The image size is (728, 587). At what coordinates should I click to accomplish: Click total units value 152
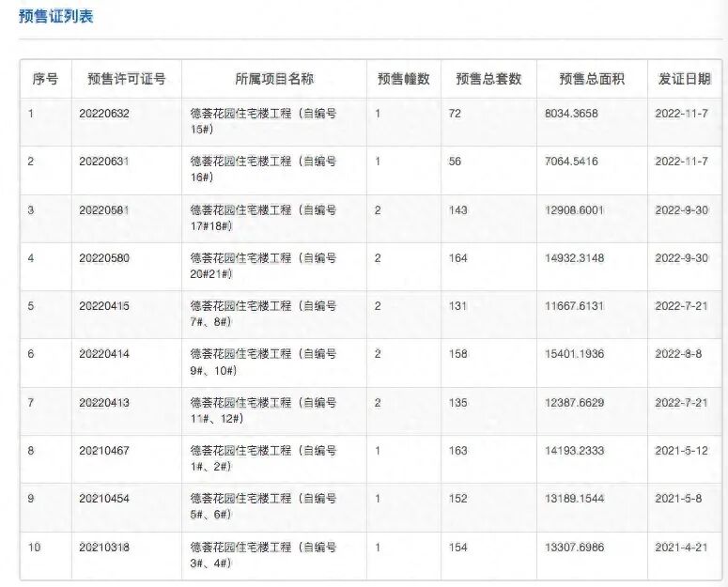pyautogui.click(x=457, y=499)
